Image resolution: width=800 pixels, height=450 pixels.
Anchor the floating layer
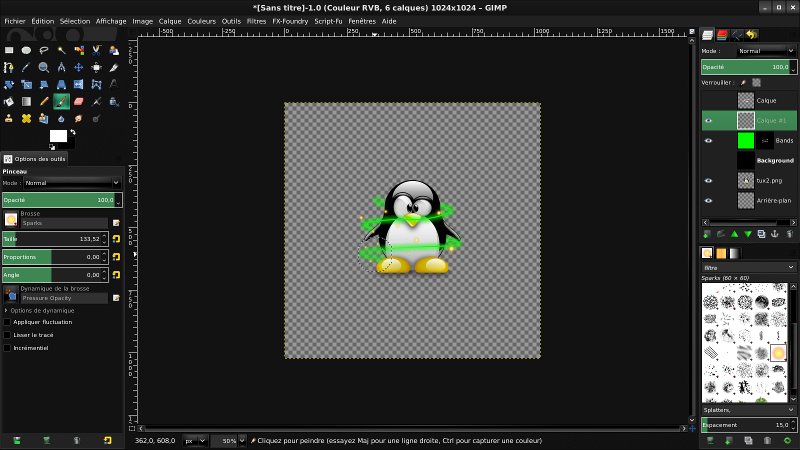pos(775,234)
